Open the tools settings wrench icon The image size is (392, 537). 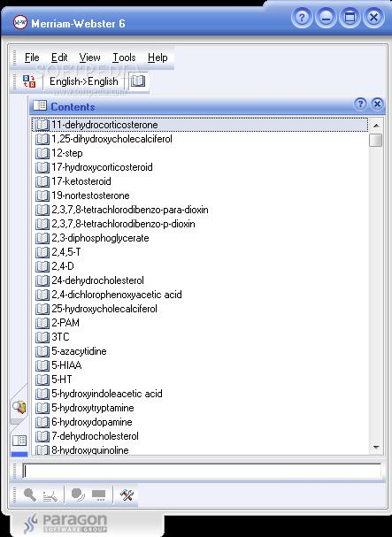click(127, 495)
